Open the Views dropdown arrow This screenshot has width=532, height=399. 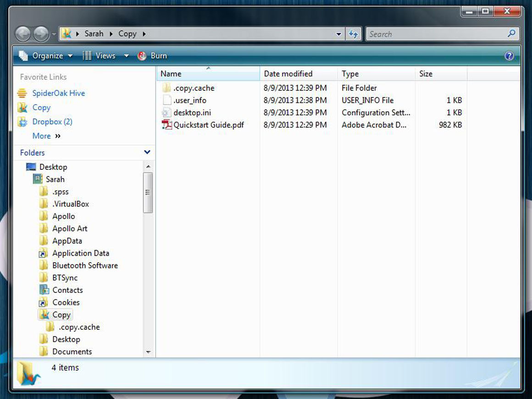[x=126, y=56]
